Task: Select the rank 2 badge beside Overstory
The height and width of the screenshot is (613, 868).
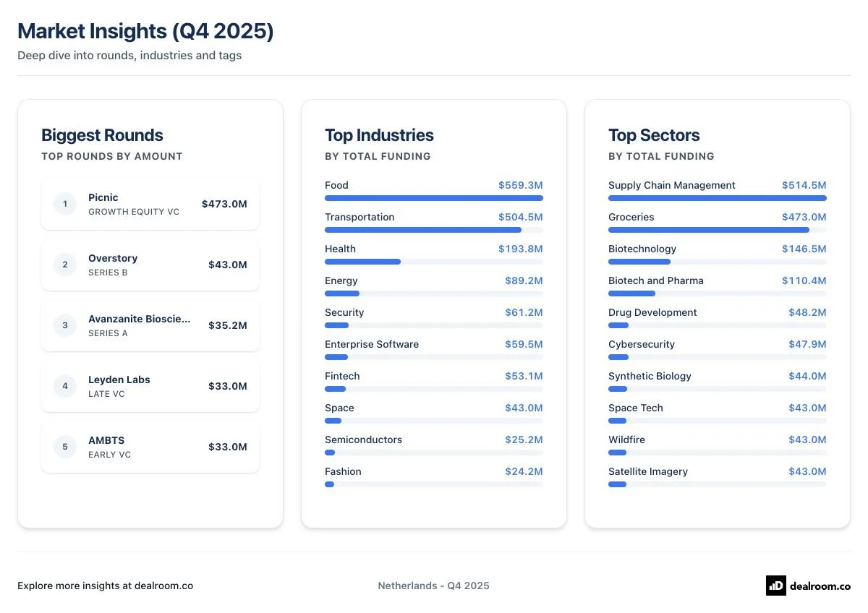Action: [64, 265]
